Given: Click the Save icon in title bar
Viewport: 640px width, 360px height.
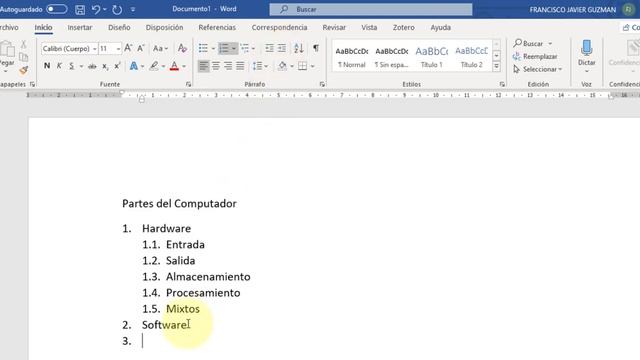Looking at the screenshot, I should point(80,9).
